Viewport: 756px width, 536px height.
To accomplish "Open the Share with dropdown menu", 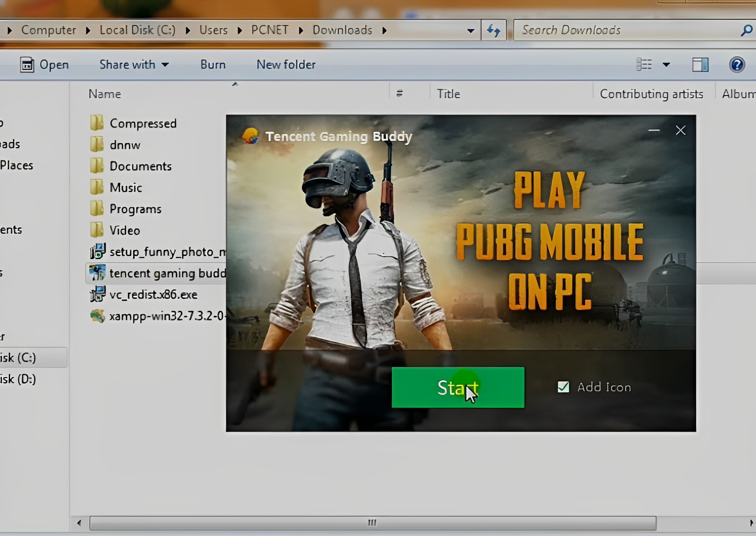I will click(134, 64).
